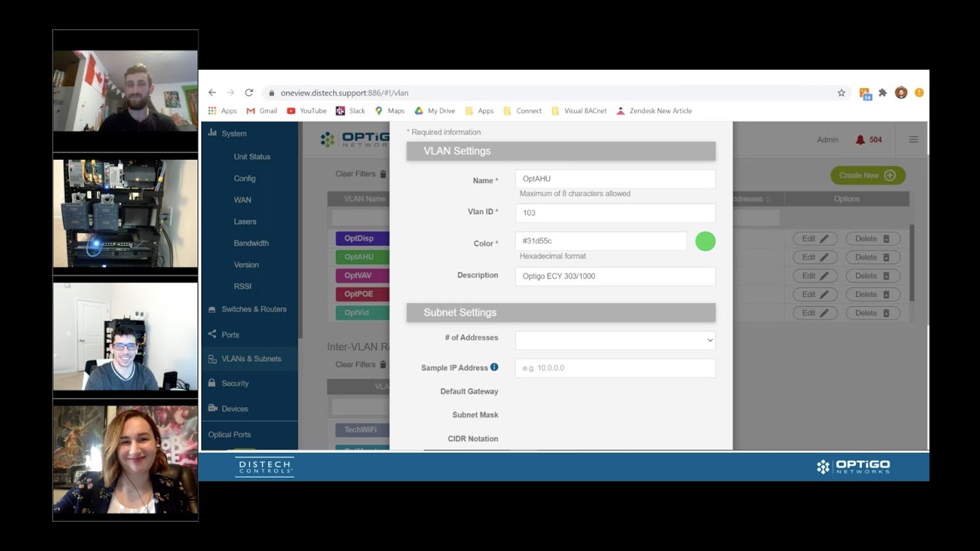Expand the # of Addresses dropdown
The width and height of the screenshot is (980, 551).
[x=615, y=340]
